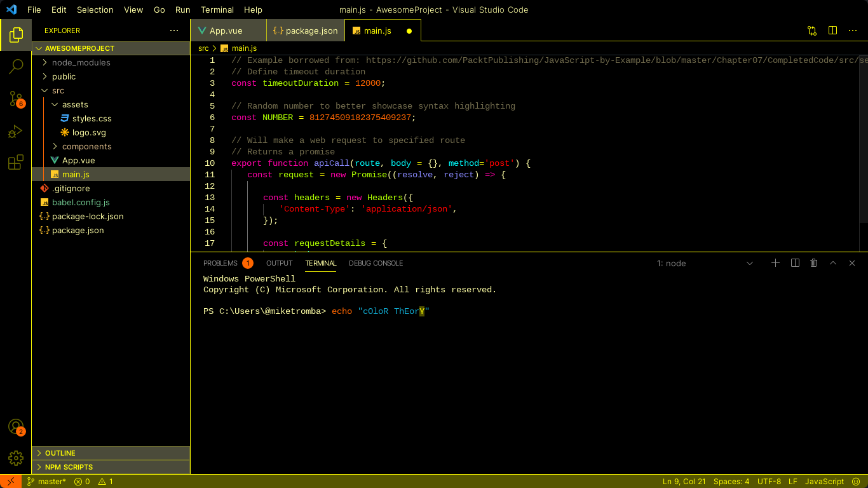This screenshot has height=488, width=868.
Task: Open the Search view in activity bar
Action: click(x=16, y=66)
